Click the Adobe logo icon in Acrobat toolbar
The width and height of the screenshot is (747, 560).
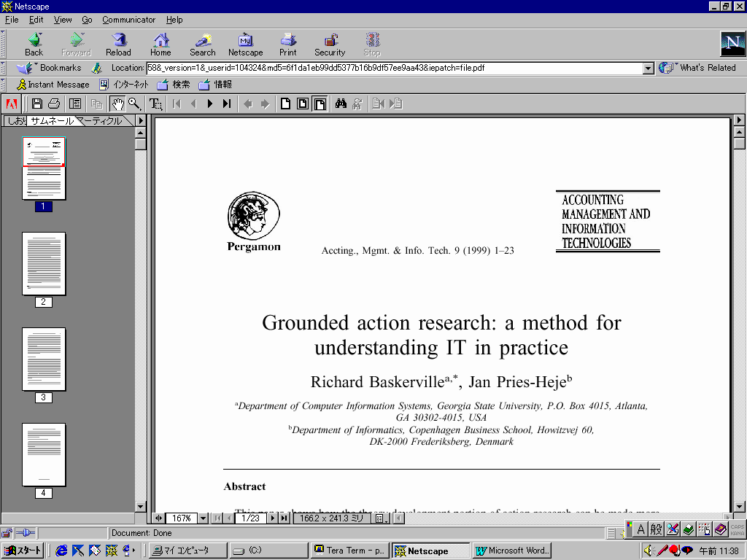12,104
